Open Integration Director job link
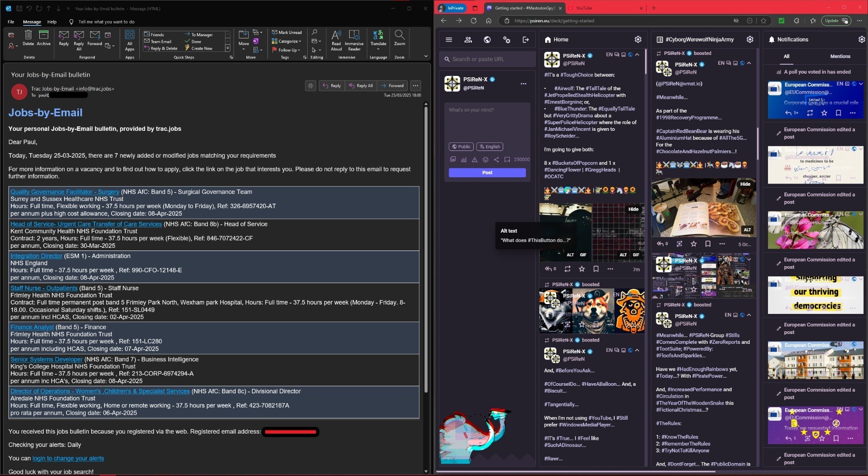The image size is (868, 476). 36,256
